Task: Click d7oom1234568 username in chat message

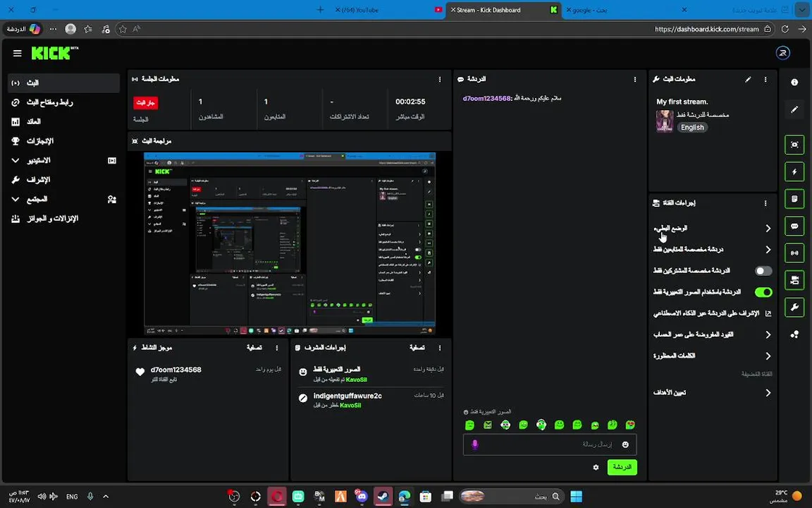Action: (487, 99)
